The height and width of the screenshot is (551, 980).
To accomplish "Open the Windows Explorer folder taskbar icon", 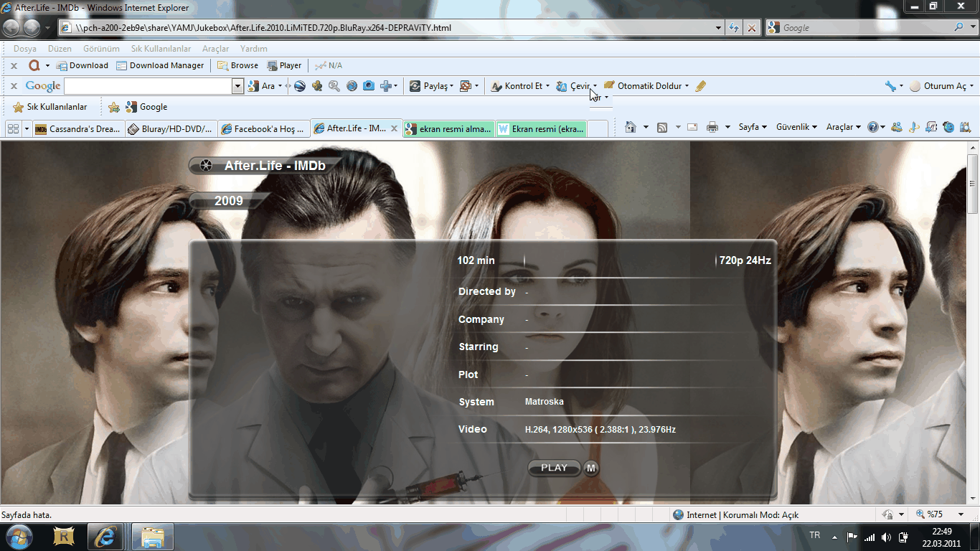I will point(153,537).
